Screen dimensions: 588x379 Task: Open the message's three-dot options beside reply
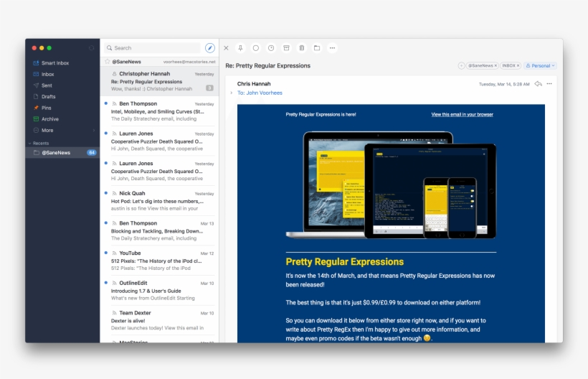pyautogui.click(x=549, y=84)
